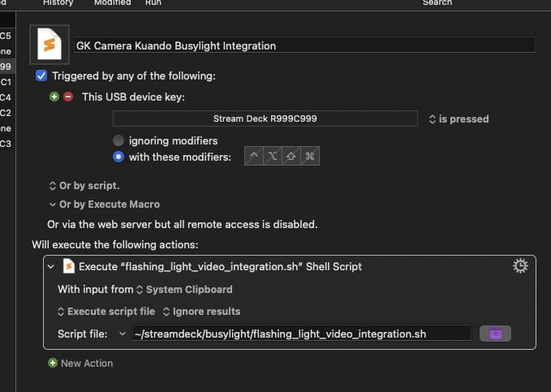
Task: Select the macro row ending 'C5'
Action: (x=7, y=36)
